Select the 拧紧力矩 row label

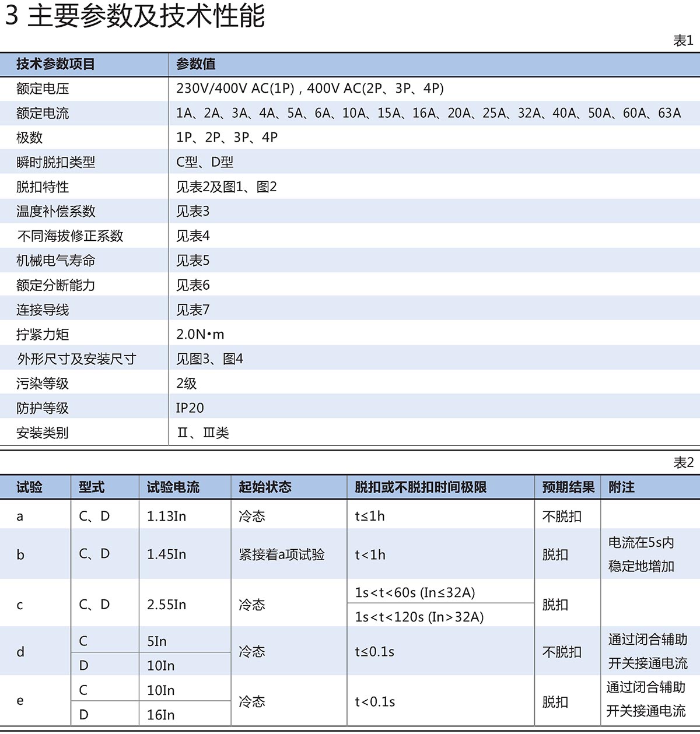pos(43,334)
